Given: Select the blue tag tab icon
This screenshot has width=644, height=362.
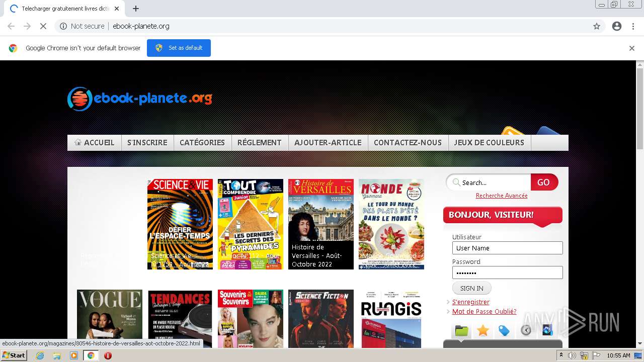Looking at the screenshot, I should (x=504, y=331).
